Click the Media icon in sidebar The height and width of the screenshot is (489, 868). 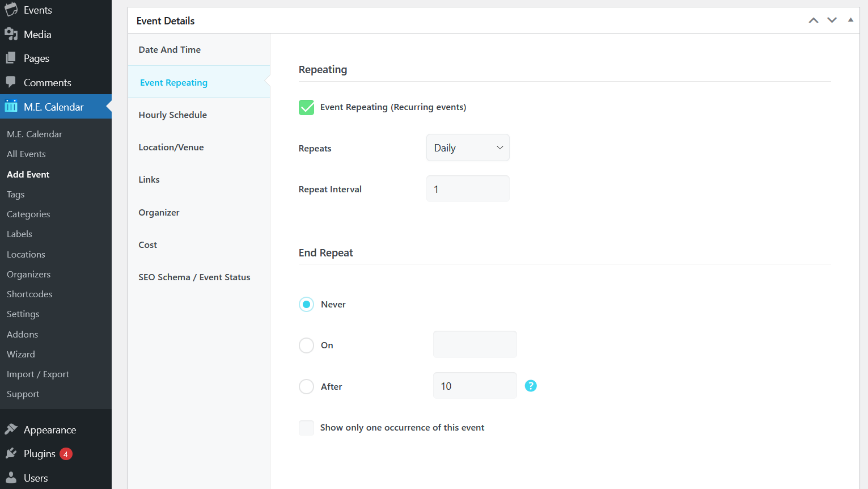point(11,34)
